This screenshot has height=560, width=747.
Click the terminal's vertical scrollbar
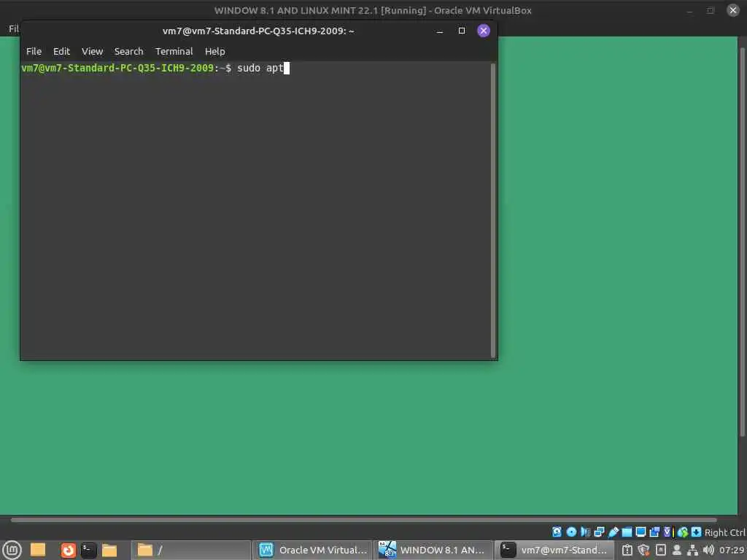click(x=493, y=210)
